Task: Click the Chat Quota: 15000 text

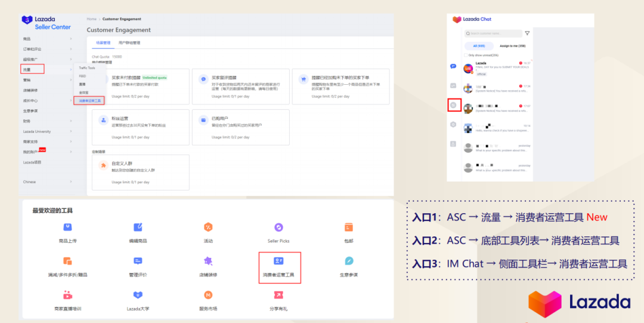Action: click(x=106, y=56)
